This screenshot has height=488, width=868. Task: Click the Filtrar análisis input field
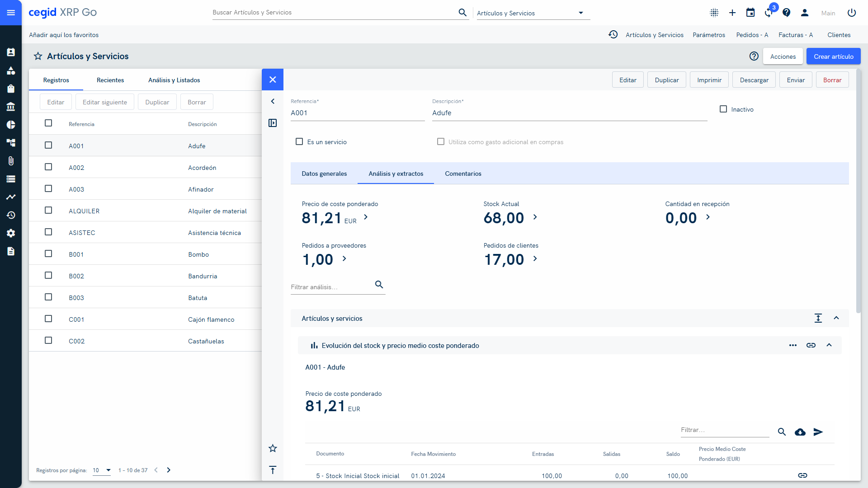(x=330, y=287)
